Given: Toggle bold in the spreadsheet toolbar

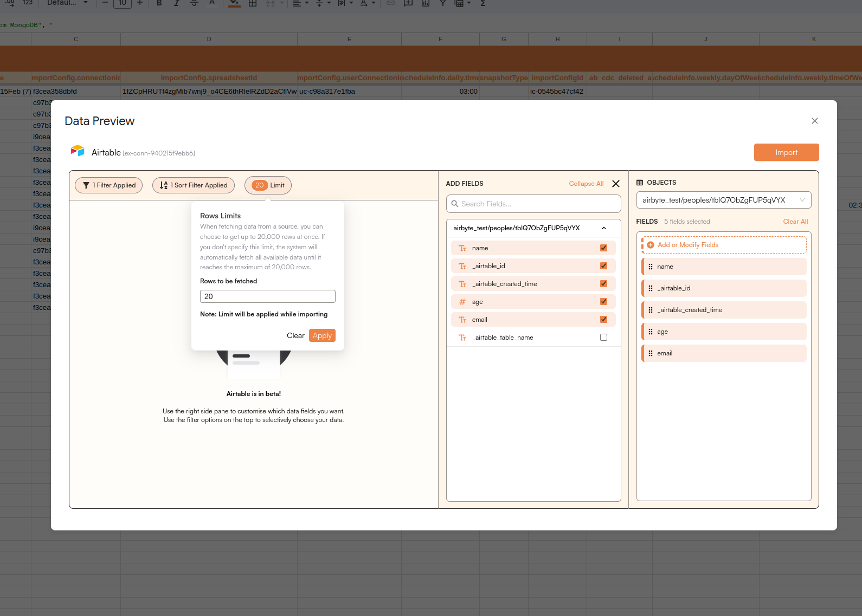Looking at the screenshot, I should pyautogui.click(x=159, y=3).
